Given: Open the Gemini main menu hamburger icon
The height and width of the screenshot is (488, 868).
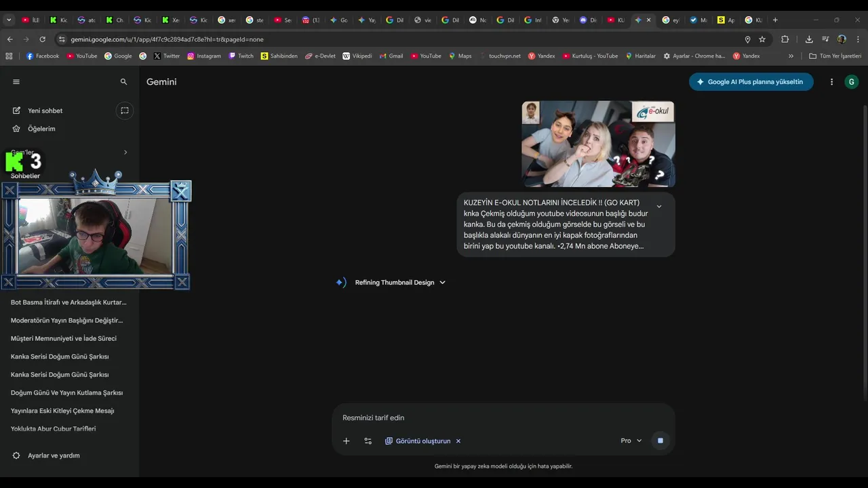Looking at the screenshot, I should [16, 82].
